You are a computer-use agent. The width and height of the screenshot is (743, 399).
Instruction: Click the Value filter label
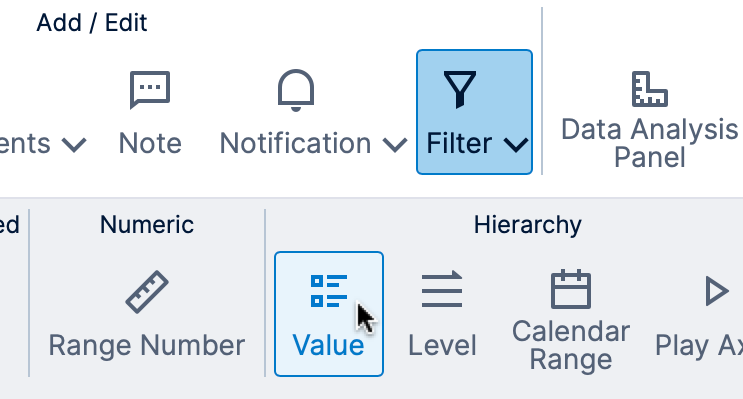(x=328, y=345)
